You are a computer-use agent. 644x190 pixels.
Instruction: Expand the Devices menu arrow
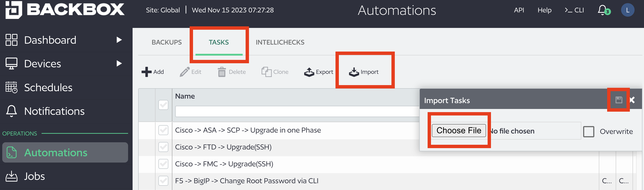tap(119, 63)
